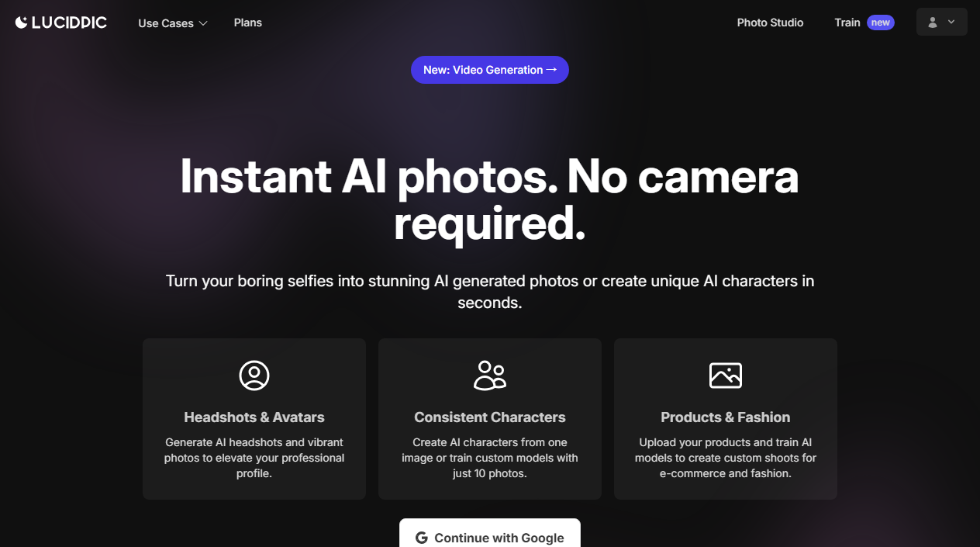Click the Lucidpic wordmark text
This screenshot has width=980, height=547.
70,23
